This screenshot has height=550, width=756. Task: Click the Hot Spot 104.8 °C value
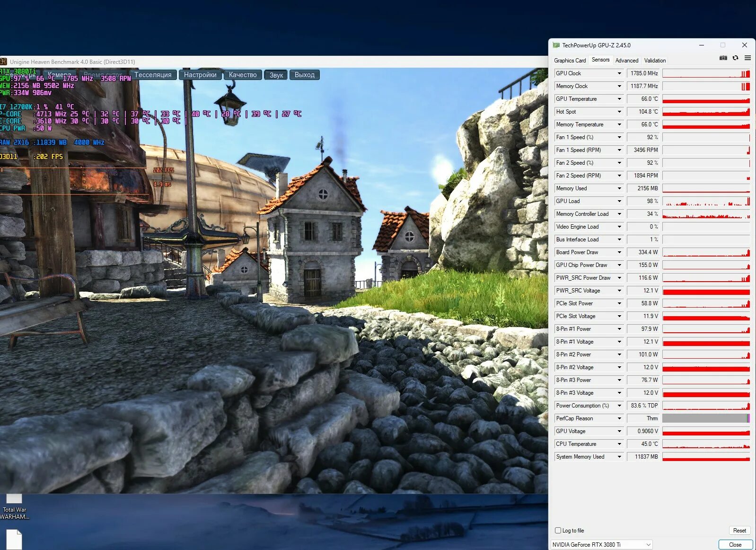(x=643, y=112)
